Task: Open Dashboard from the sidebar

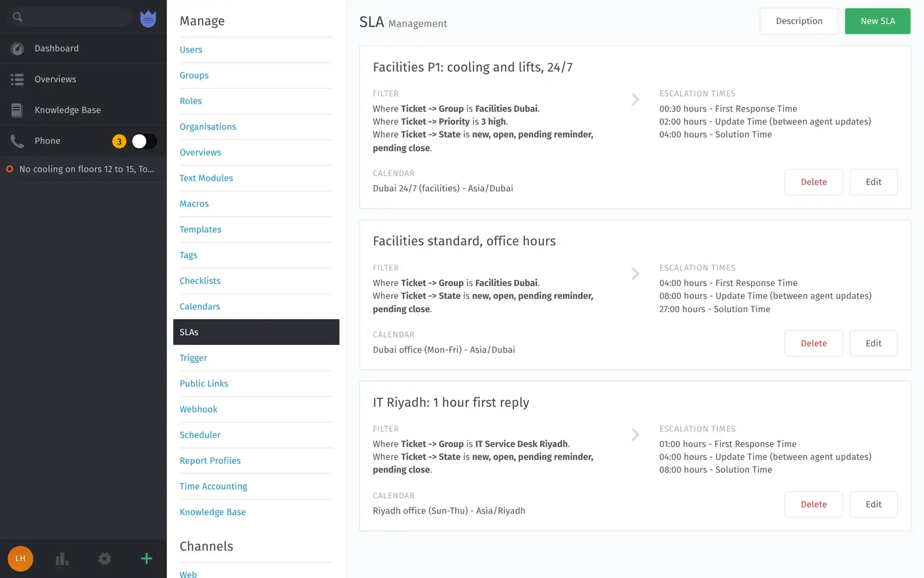Action: pos(83,49)
